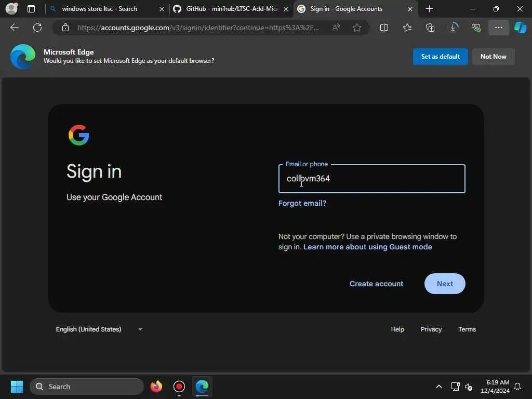
Task: Open the Privacy link
Action: click(431, 329)
